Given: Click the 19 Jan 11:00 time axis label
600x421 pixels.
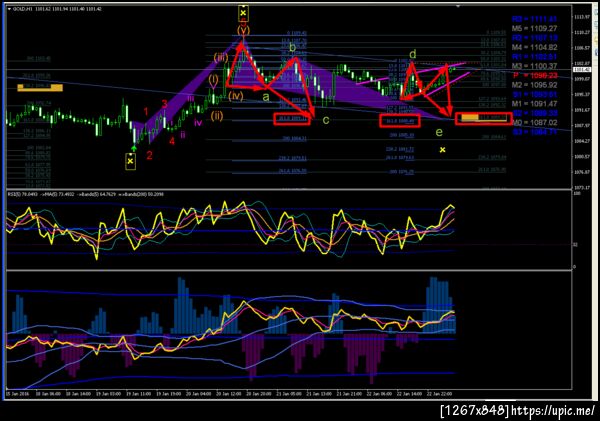Looking at the screenshot, I should (x=139, y=394).
